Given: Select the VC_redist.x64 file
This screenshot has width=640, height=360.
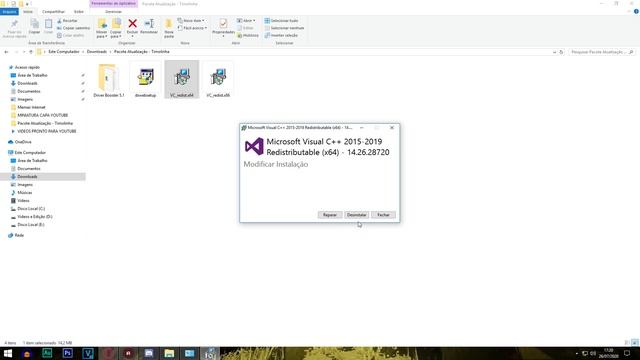Looking at the screenshot, I should (182, 80).
